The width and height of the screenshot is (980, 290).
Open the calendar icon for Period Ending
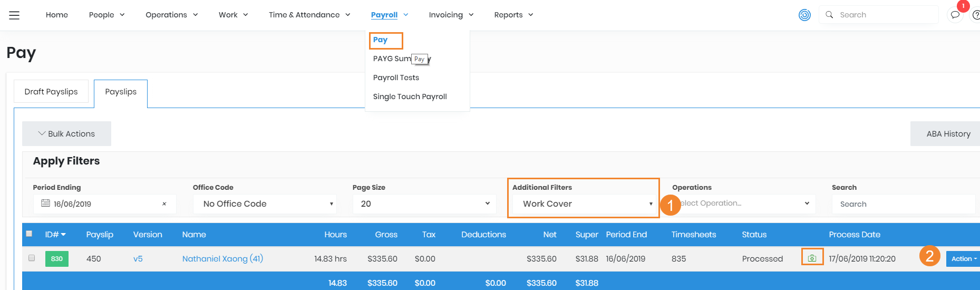click(x=45, y=204)
